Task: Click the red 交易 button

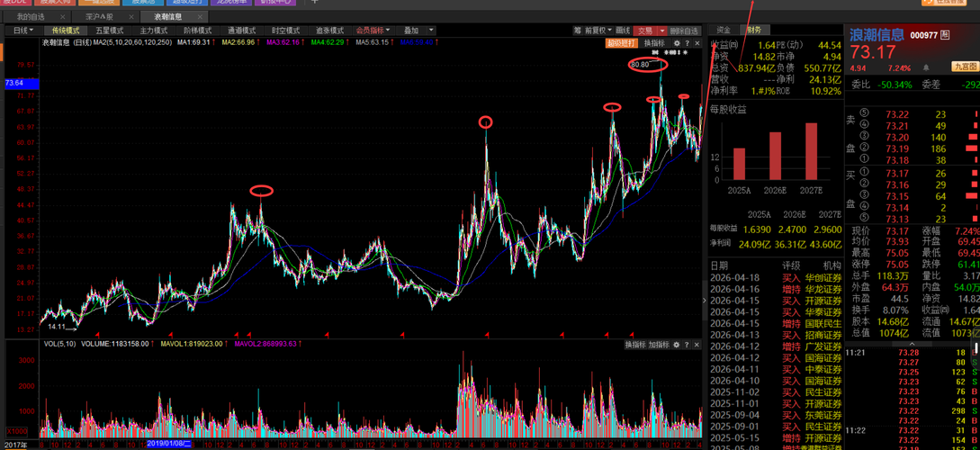Action: pos(644,30)
